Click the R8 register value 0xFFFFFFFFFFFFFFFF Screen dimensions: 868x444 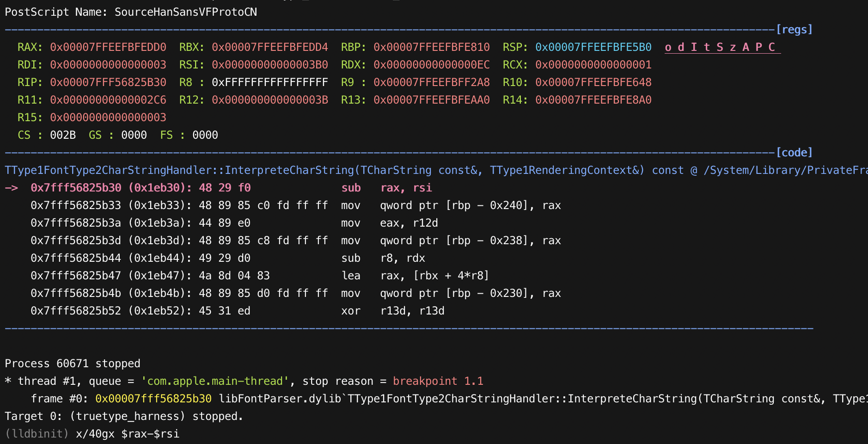269,82
